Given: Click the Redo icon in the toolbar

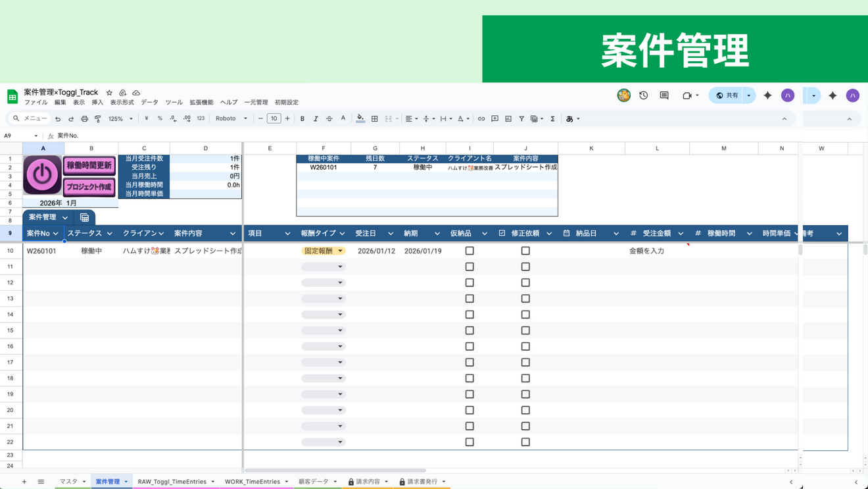Looking at the screenshot, I should tap(71, 119).
